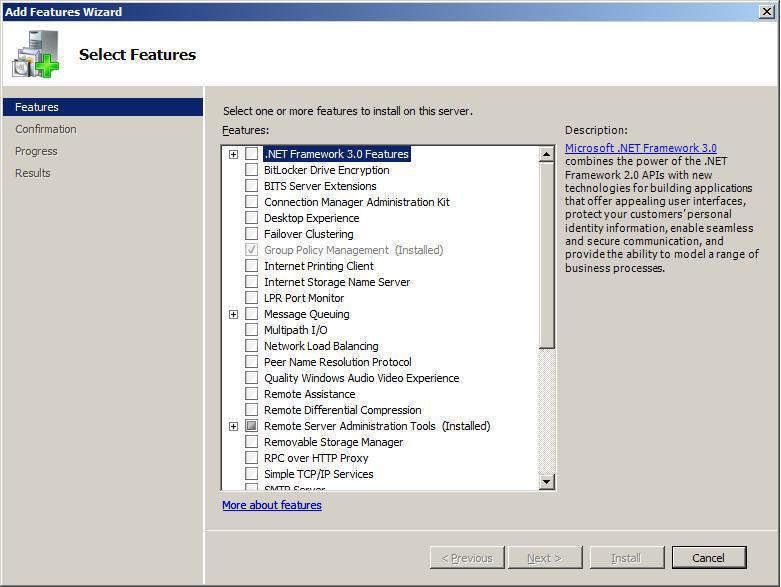Viewport: 781px width, 587px height.
Task: Enable the Failover Clustering checkbox
Action: pyautogui.click(x=252, y=234)
